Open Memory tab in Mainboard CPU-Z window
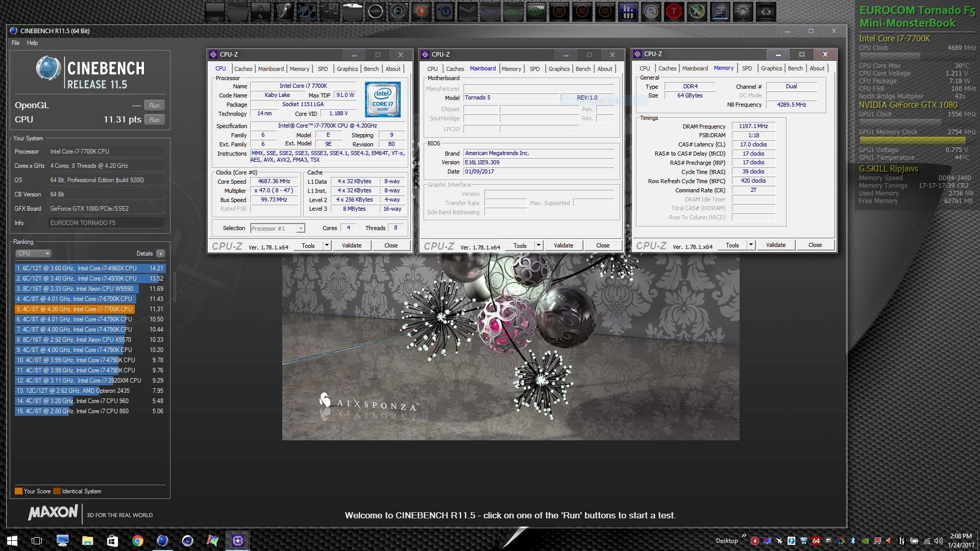This screenshot has width=980, height=551. [511, 69]
